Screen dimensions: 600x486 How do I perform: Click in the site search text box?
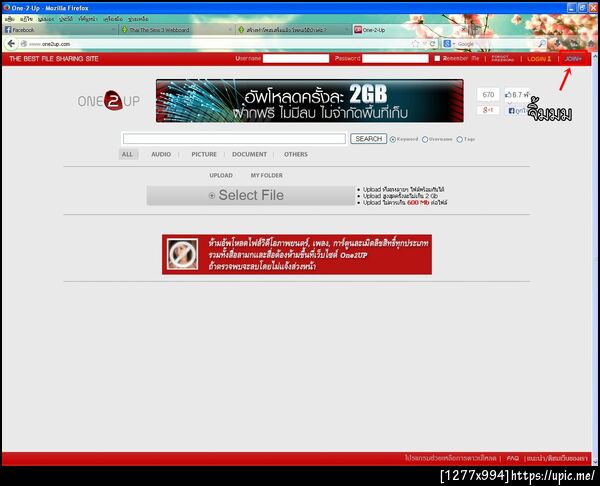click(x=234, y=139)
